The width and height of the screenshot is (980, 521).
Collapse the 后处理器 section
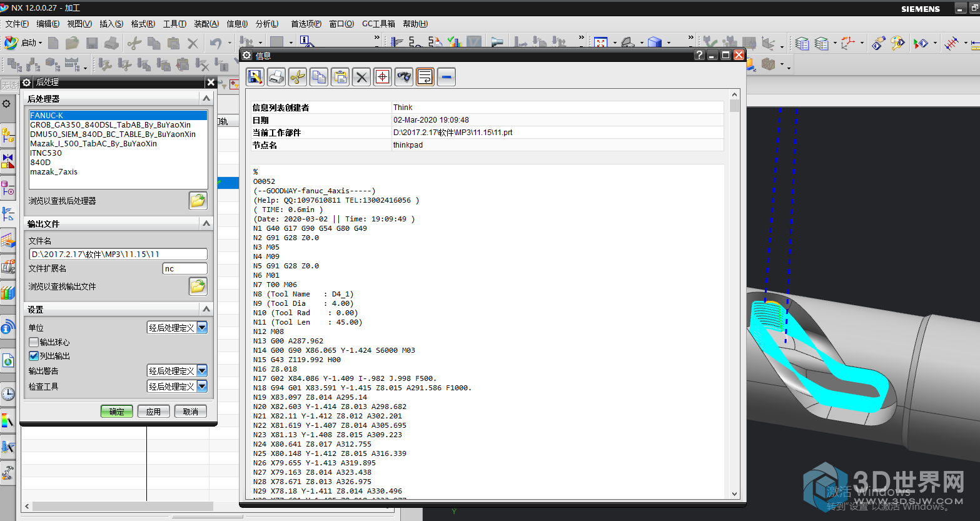[206, 98]
